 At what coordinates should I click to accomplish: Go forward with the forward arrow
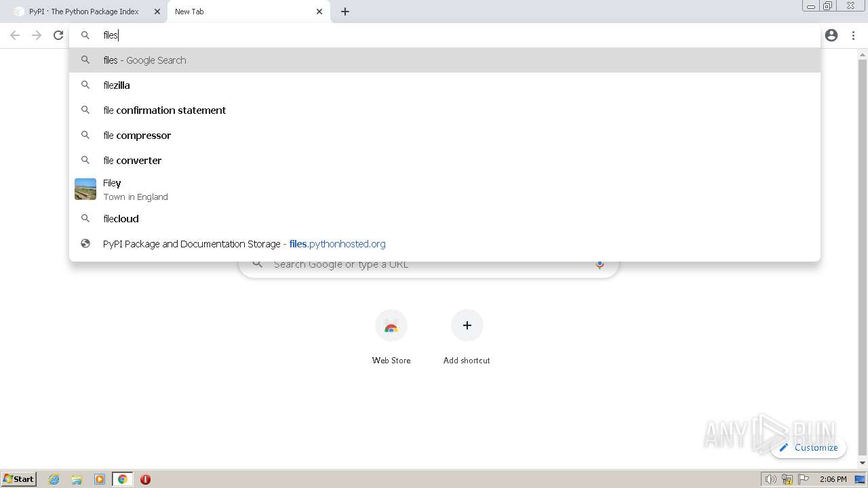37,35
